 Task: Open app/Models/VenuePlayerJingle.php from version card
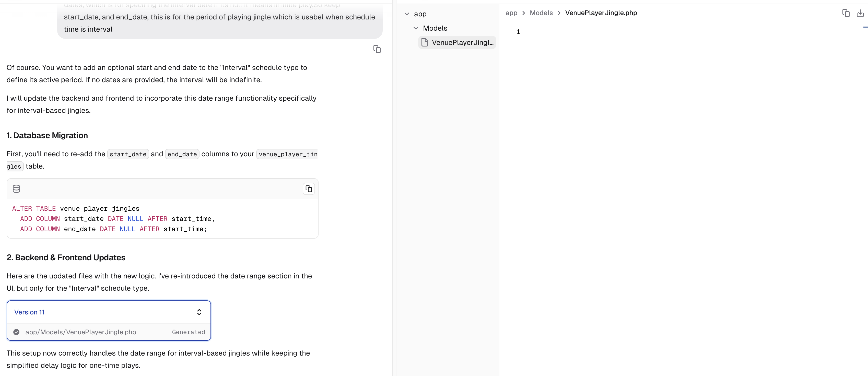[80, 332]
